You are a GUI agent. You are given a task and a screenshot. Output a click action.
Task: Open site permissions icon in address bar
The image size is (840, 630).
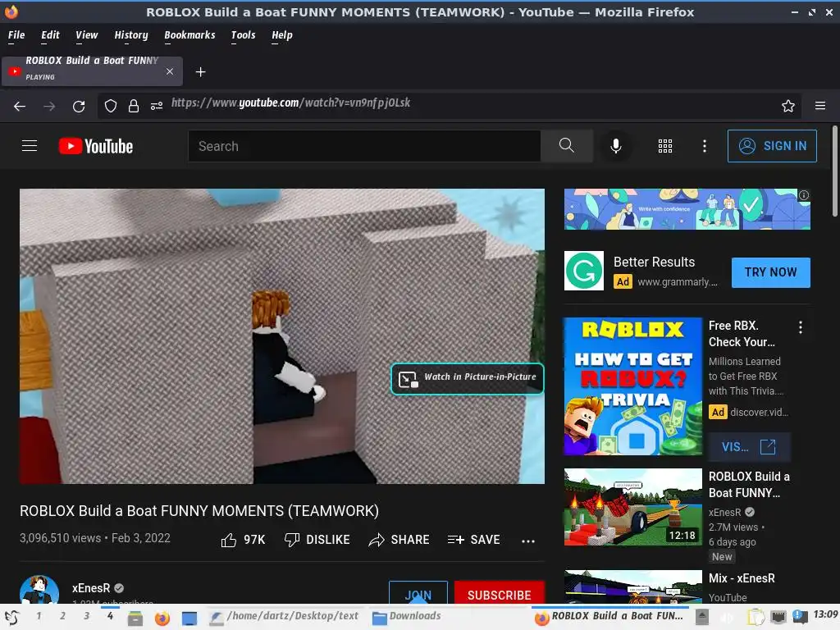pyautogui.click(x=157, y=106)
